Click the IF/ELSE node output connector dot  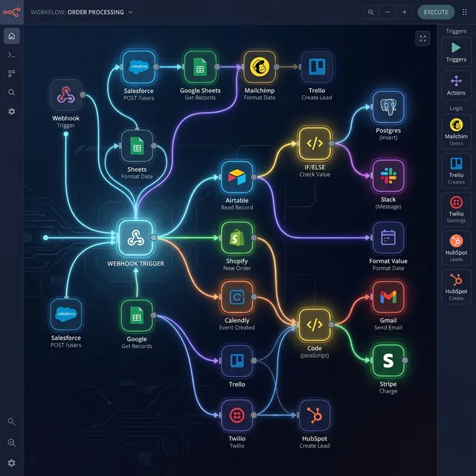tap(332, 144)
